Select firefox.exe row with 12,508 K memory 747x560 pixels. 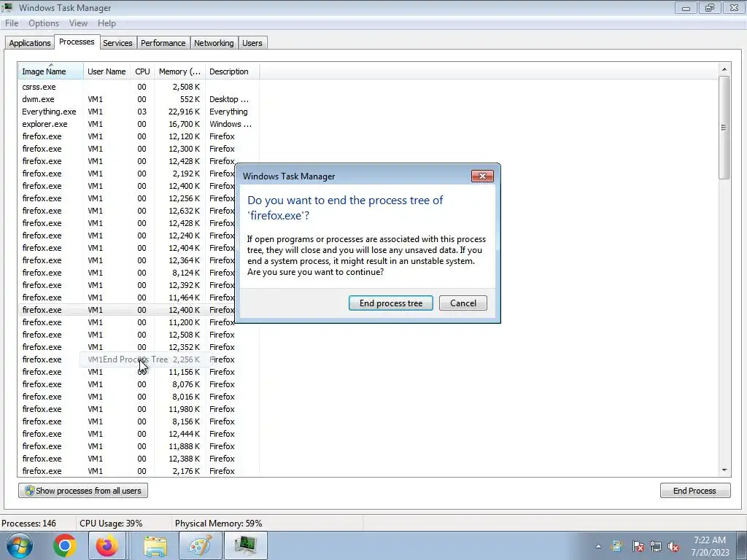[x=138, y=334]
